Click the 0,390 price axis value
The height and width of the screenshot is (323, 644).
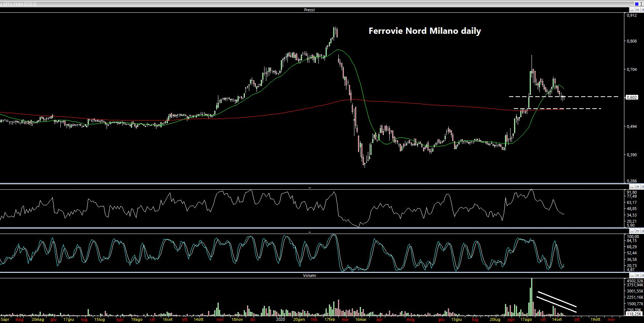pos(632,155)
